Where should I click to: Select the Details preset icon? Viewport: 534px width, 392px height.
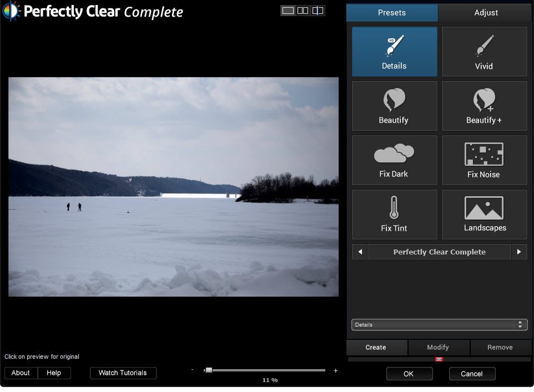click(x=394, y=52)
